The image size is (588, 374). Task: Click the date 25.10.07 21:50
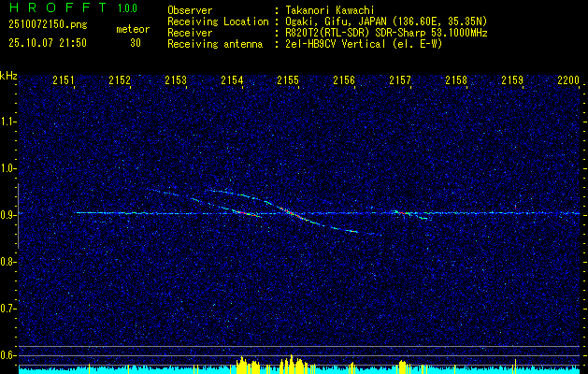48,43
